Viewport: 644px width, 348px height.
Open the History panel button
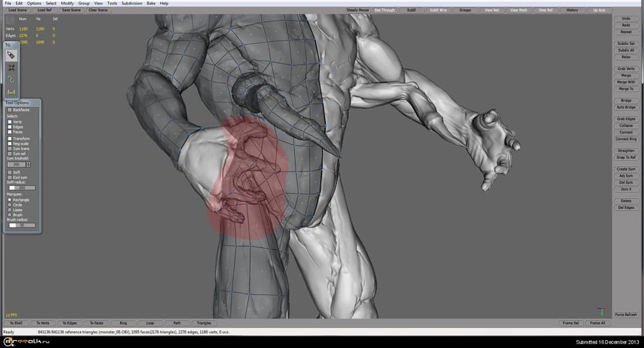(572, 10)
